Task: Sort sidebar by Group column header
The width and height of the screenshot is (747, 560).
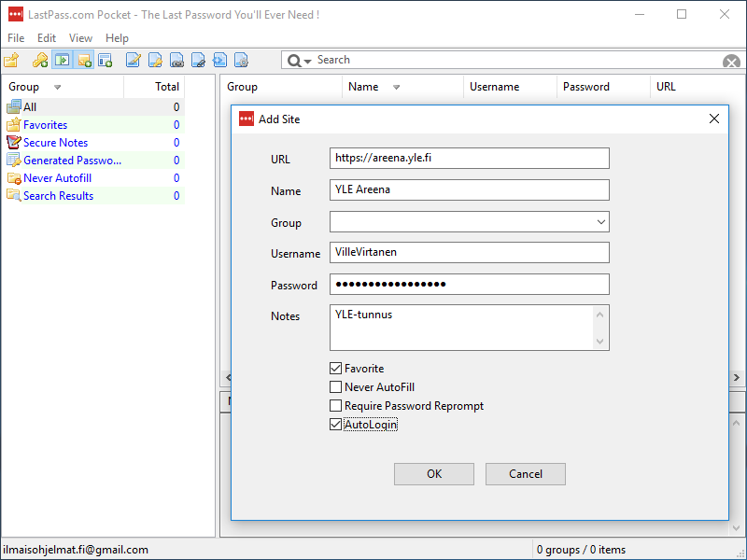Action: pyautogui.click(x=63, y=87)
